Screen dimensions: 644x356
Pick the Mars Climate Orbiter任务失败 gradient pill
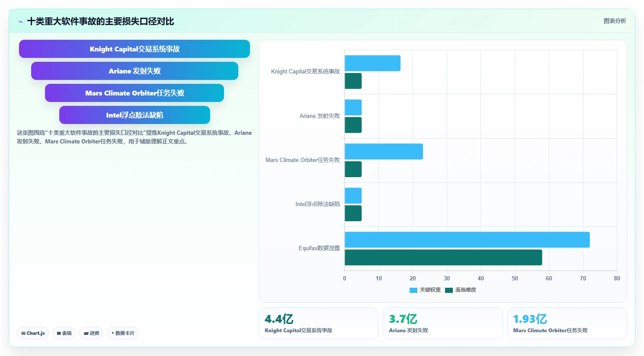135,93
